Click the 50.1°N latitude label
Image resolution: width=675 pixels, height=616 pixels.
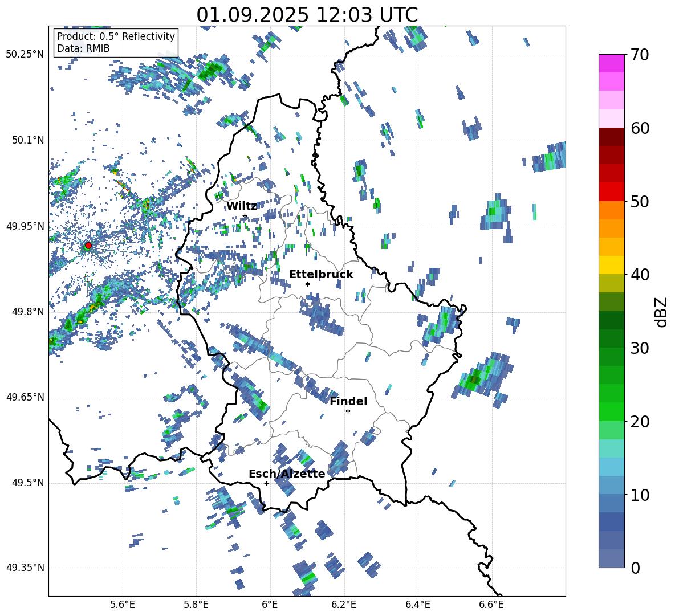coord(27,141)
